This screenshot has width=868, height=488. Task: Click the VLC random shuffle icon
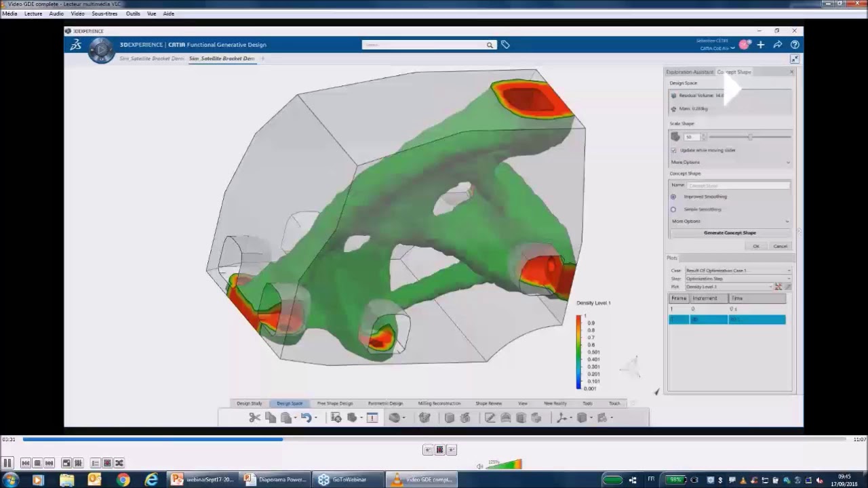coord(119,463)
